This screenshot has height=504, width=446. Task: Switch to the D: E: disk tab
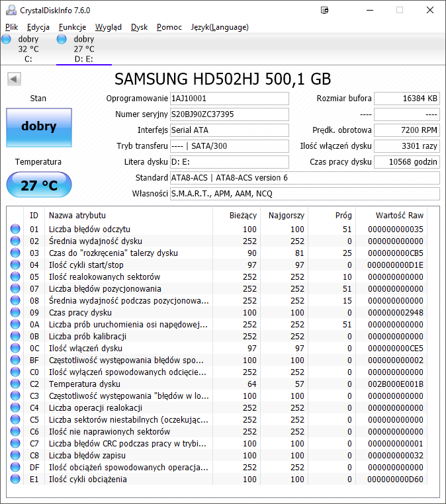[x=84, y=49]
